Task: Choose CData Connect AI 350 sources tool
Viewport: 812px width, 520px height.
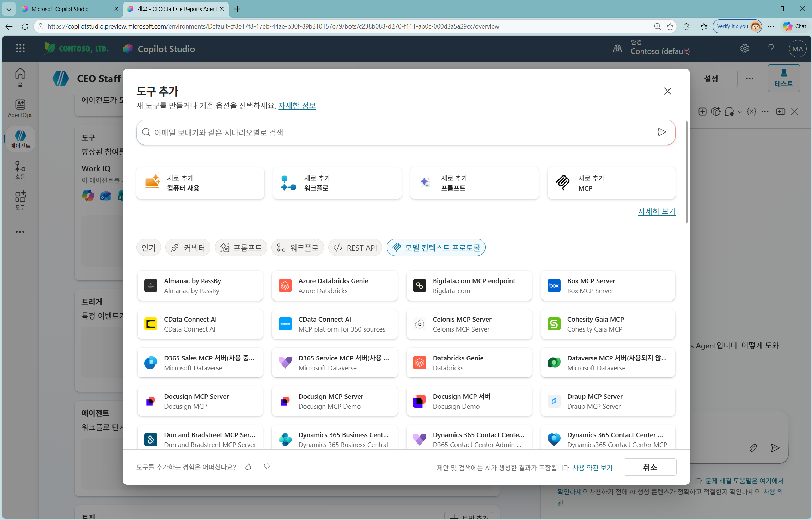Action: tap(335, 324)
